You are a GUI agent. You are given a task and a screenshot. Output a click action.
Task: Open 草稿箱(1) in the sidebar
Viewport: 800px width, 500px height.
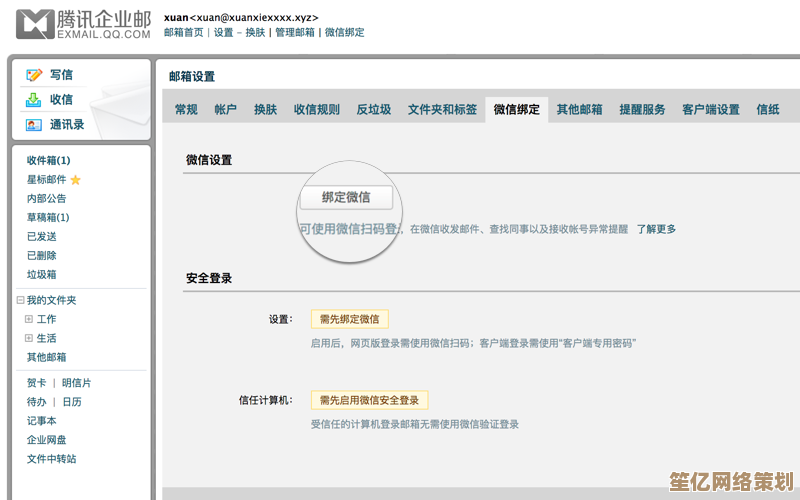coord(48,217)
